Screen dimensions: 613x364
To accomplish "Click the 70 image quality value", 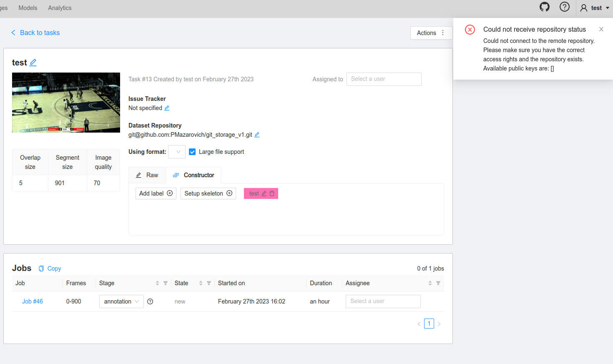I will pyautogui.click(x=97, y=183).
